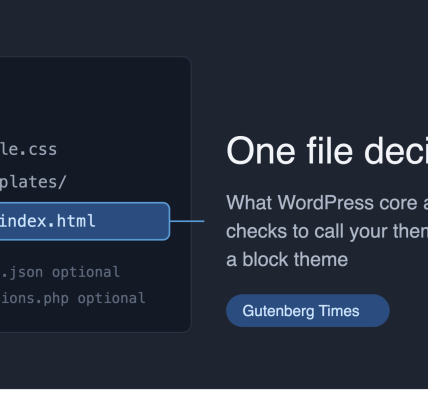Screen dimensions: 428x400
Task: Click the word "Gutenberg" inside the pill button
Action: click(x=278, y=311)
